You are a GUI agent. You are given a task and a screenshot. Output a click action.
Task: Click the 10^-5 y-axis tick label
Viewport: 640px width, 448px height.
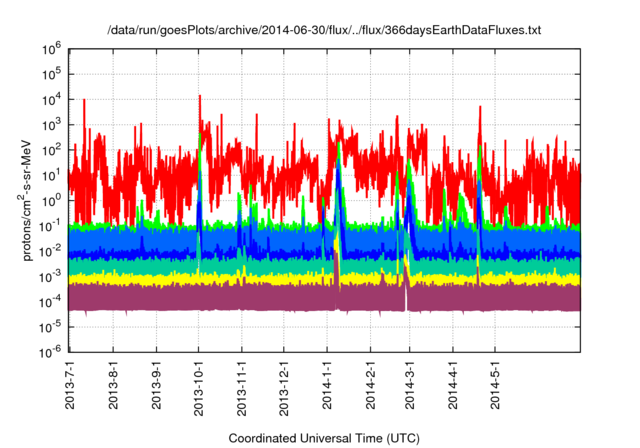[x=50, y=327]
